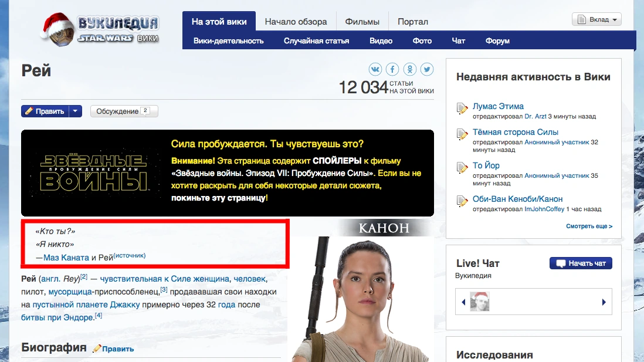Go to Вики-деятельность
This screenshot has height=362, width=644.
tap(228, 40)
